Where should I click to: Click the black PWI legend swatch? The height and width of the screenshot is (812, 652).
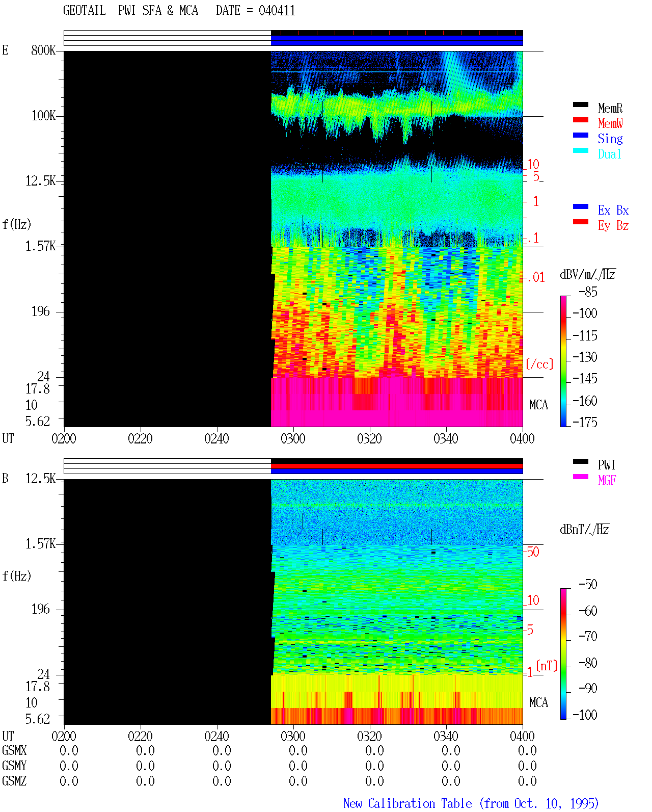[581, 461]
